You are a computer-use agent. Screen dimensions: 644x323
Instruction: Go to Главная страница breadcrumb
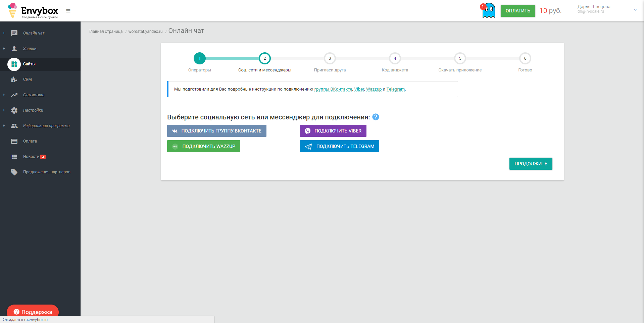pos(105,32)
